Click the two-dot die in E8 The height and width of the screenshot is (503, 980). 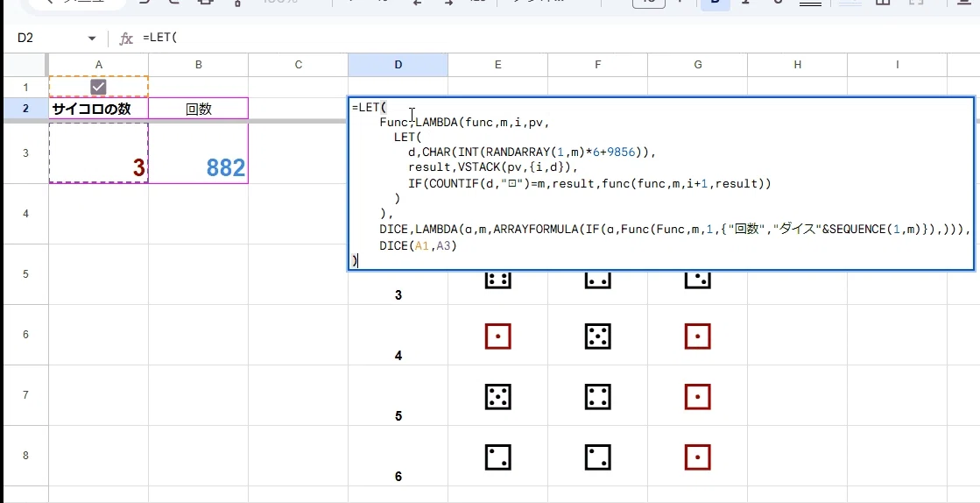498,457
